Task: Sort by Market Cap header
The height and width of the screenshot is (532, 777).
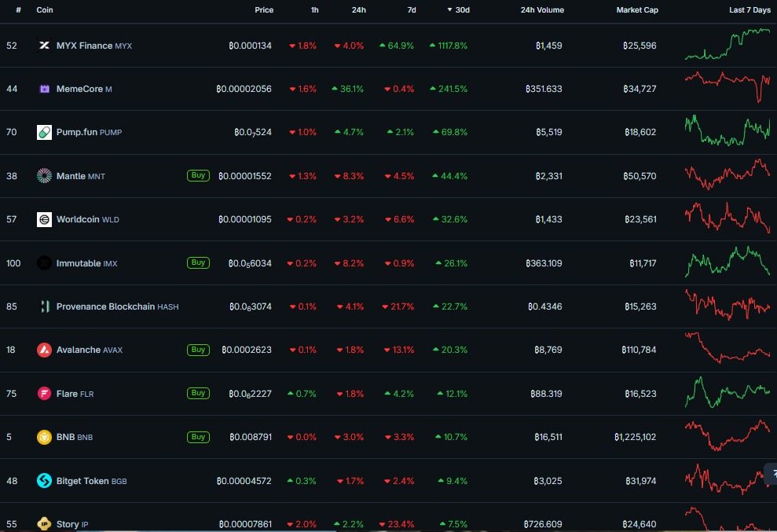Action: coord(637,10)
